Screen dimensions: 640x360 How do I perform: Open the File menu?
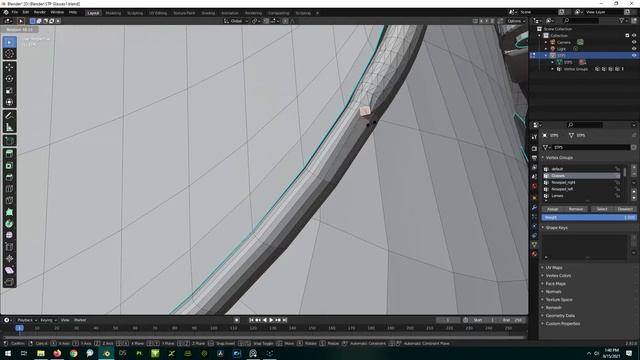pyautogui.click(x=15, y=12)
